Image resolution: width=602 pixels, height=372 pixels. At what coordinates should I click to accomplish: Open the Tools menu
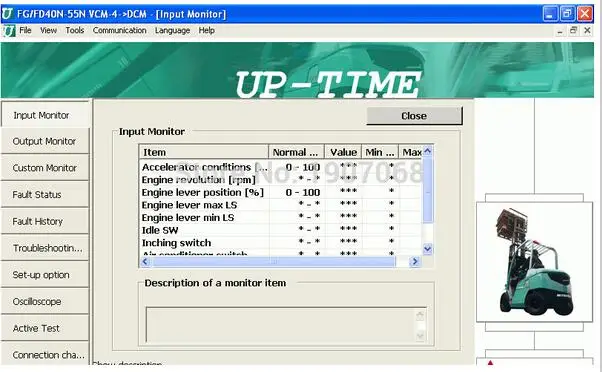[74, 30]
